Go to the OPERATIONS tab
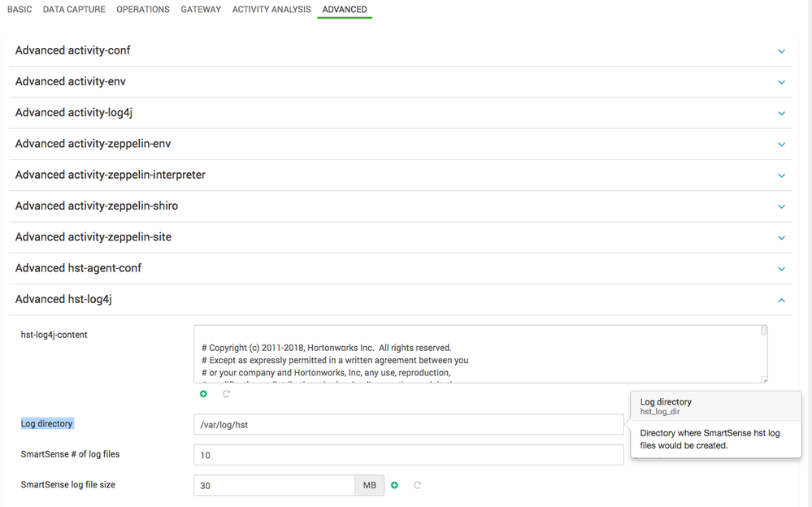The height and width of the screenshot is (507, 812). pos(143,10)
